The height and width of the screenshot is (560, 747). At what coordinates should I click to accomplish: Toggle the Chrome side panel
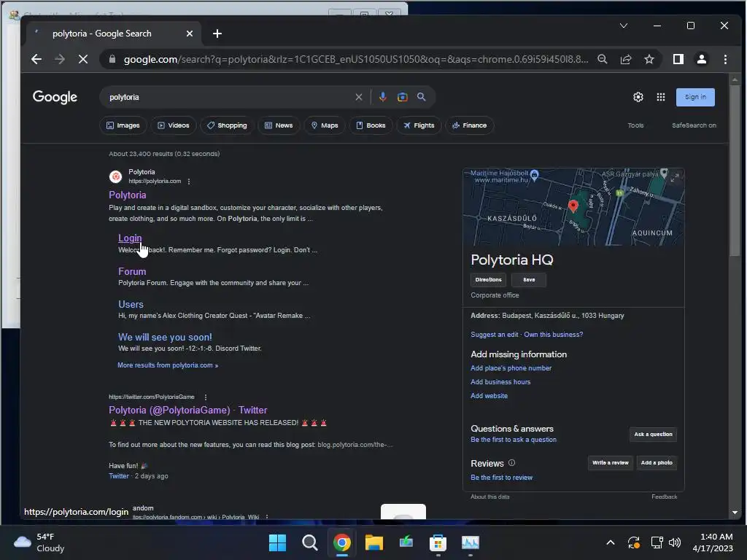pos(678,59)
